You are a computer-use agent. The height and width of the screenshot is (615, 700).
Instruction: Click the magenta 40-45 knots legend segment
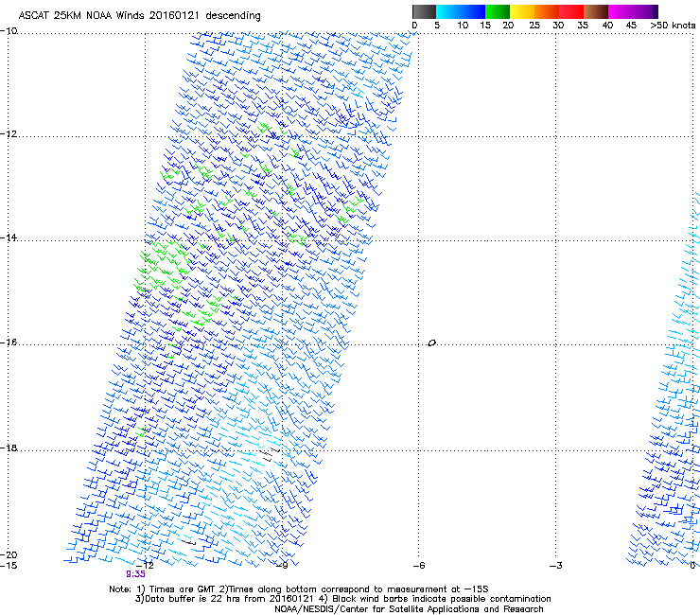621,11
